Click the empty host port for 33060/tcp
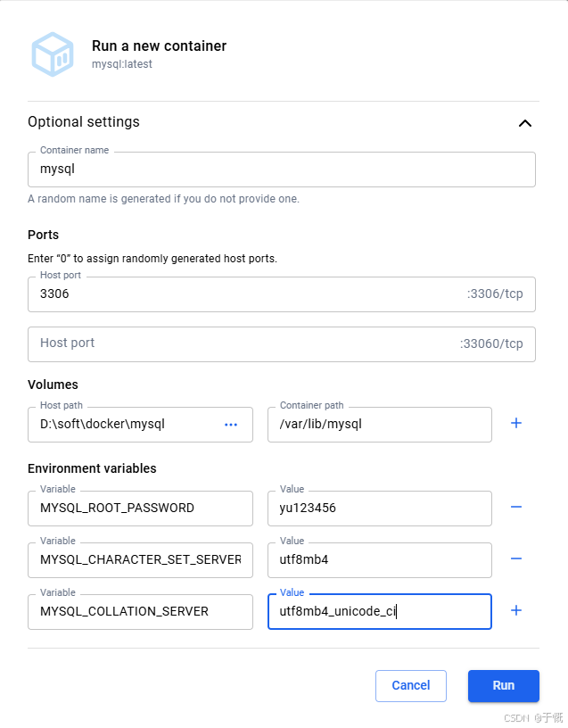 241,344
